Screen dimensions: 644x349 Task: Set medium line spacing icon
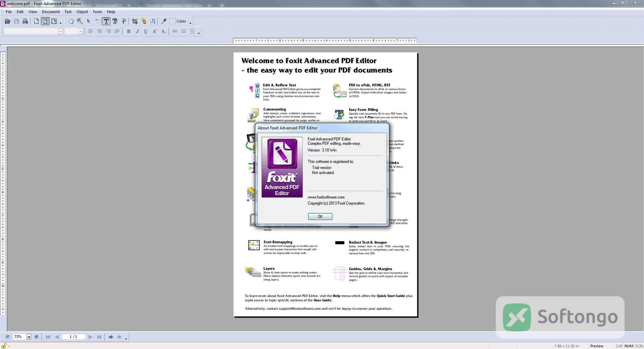pyautogui.click(x=183, y=31)
